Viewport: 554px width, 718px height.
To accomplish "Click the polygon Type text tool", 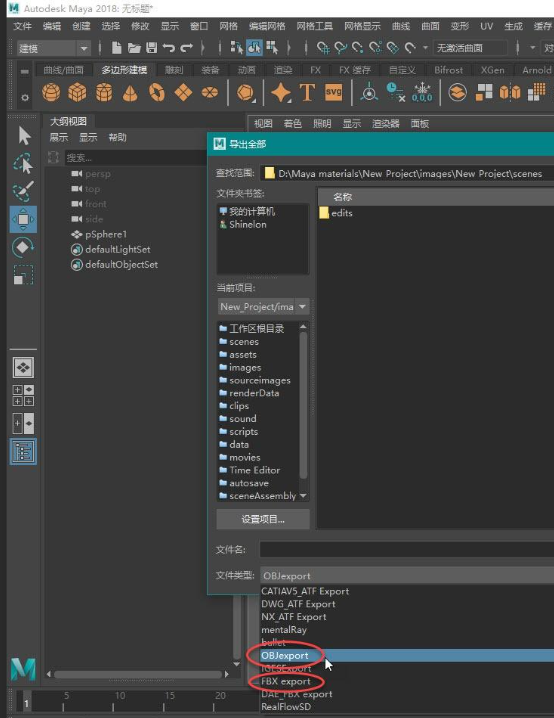I will pos(307,92).
